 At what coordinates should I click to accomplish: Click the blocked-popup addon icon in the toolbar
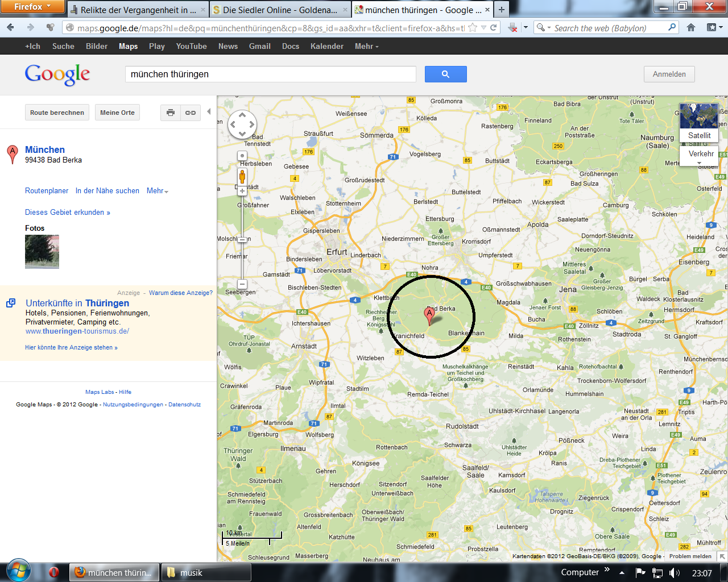[513, 28]
